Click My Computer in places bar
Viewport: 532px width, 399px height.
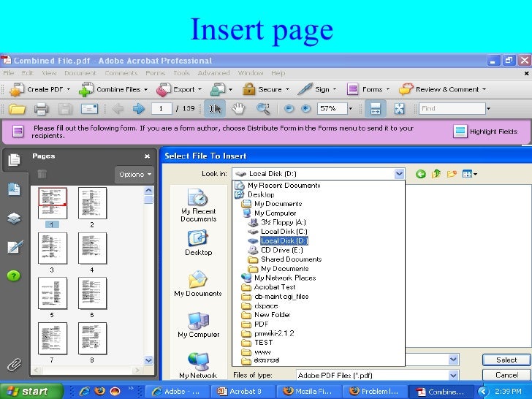click(x=199, y=324)
